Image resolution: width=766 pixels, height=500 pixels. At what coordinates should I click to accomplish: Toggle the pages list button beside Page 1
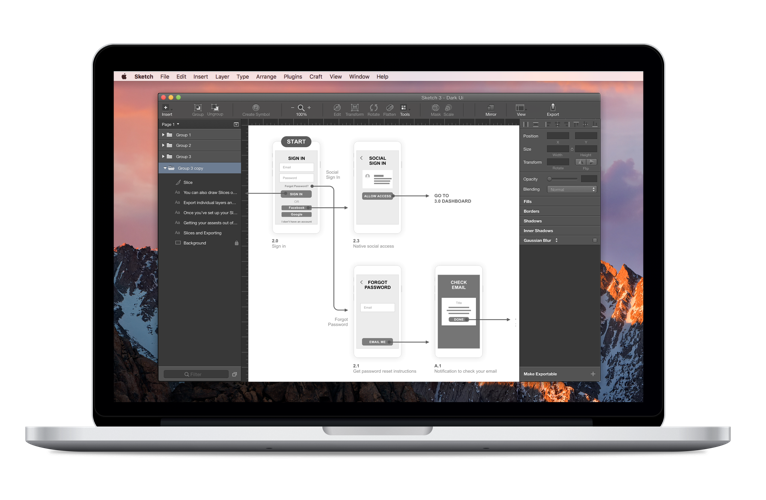click(236, 125)
